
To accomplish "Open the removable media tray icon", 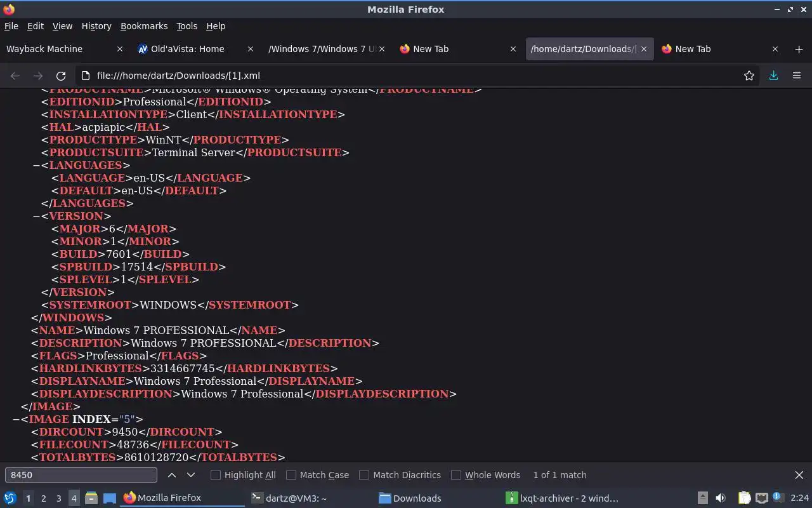I will click(x=703, y=498).
